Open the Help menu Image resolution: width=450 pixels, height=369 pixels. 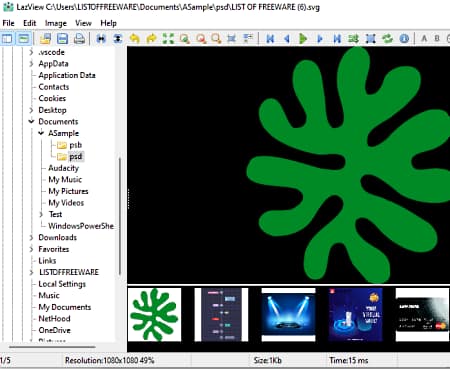[x=108, y=23]
